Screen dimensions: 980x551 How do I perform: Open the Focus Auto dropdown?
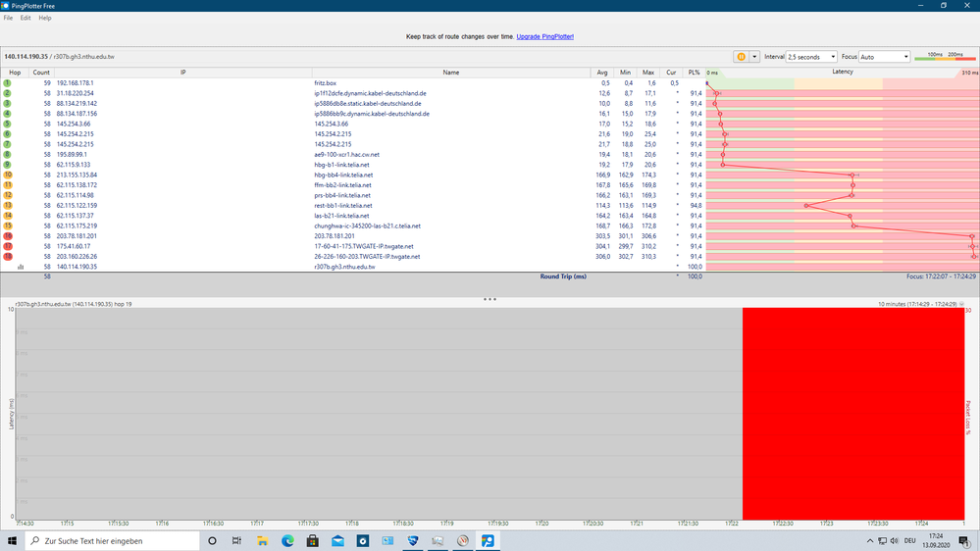coord(884,57)
